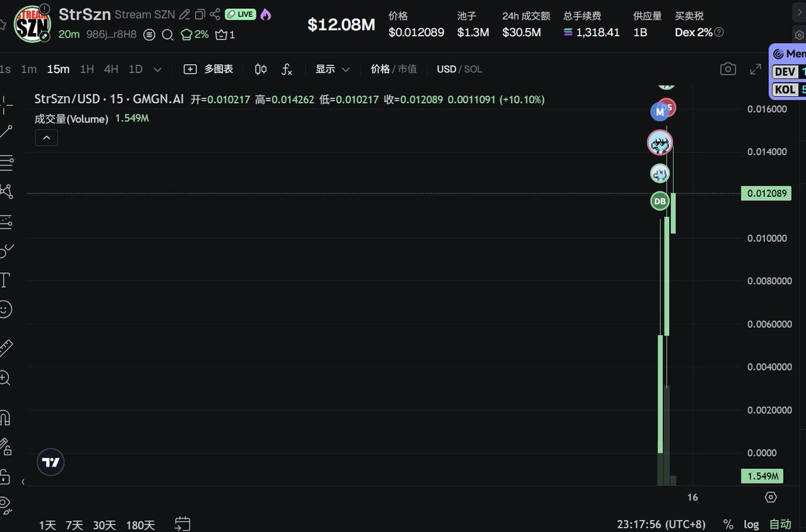Click the M trader marker on chart

point(660,112)
